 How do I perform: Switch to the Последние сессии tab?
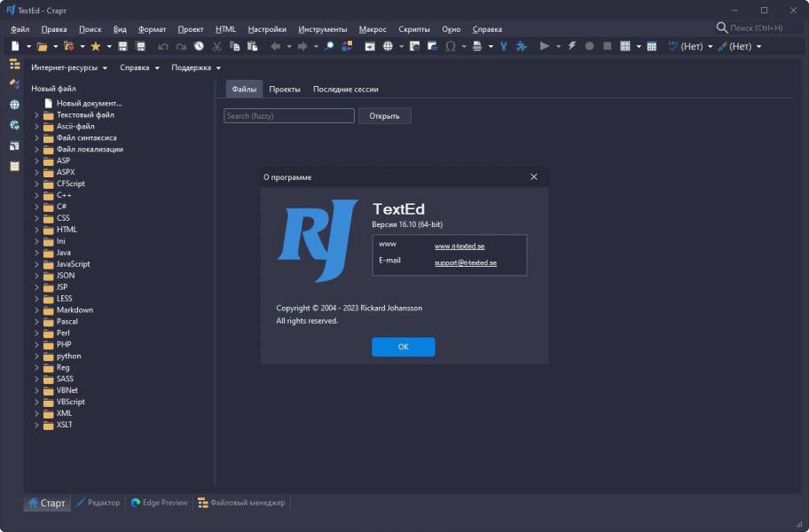click(346, 90)
